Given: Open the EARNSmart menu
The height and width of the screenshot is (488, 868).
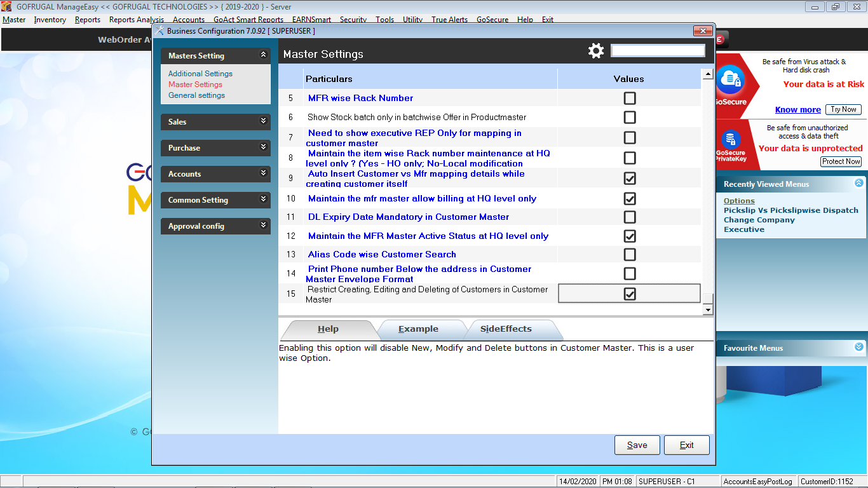Looking at the screenshot, I should (x=311, y=20).
